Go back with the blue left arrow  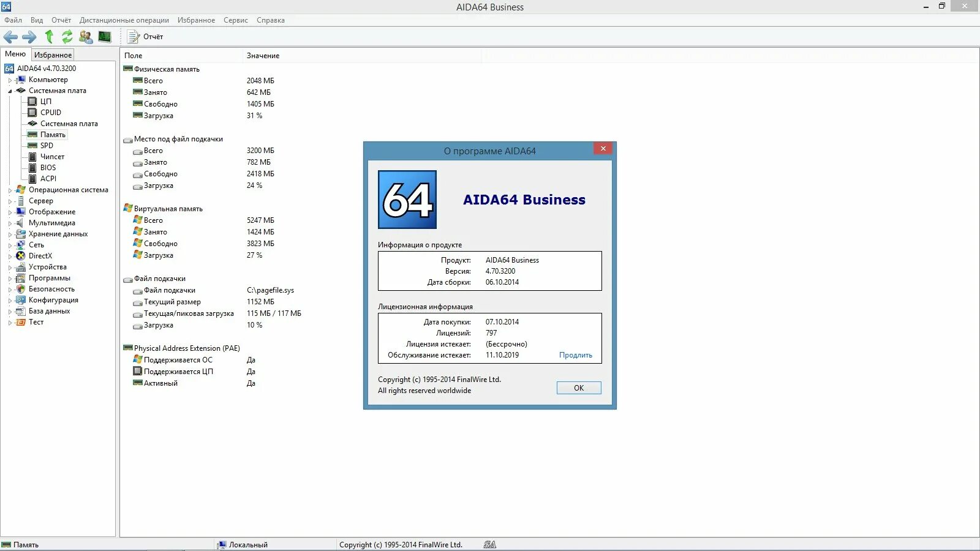coord(11,37)
